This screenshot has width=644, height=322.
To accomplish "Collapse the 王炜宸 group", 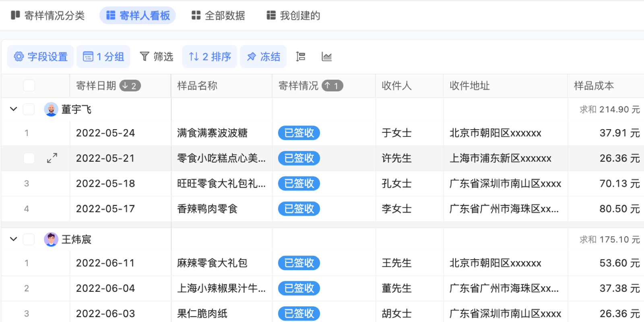I will tap(13, 239).
